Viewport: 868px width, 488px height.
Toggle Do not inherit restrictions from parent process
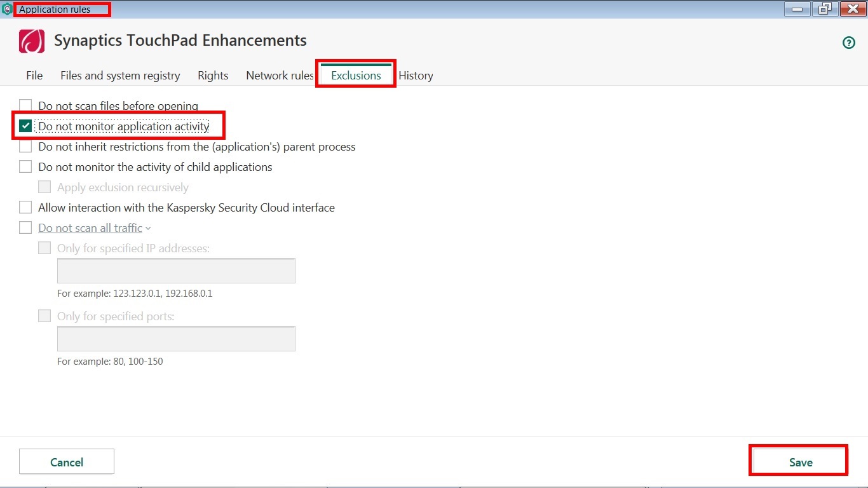pyautogui.click(x=25, y=147)
